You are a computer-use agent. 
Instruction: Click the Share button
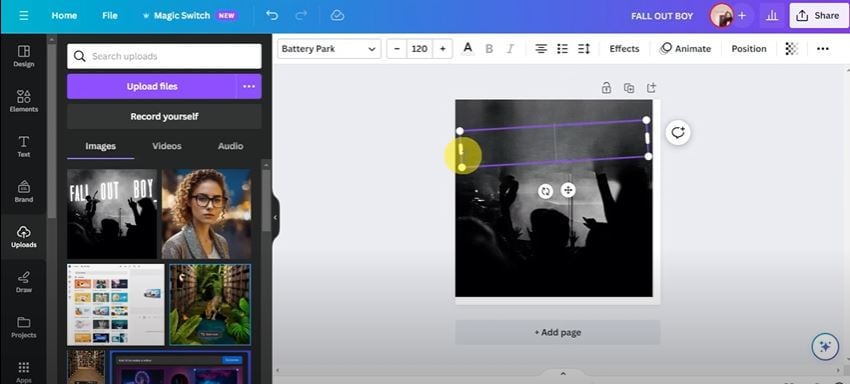point(819,16)
